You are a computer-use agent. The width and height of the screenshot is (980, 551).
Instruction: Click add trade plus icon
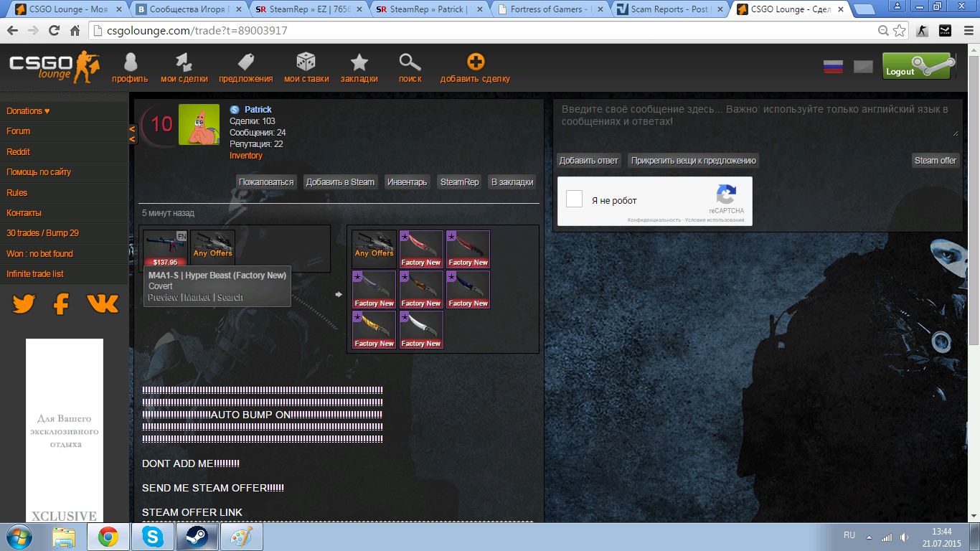click(475, 63)
